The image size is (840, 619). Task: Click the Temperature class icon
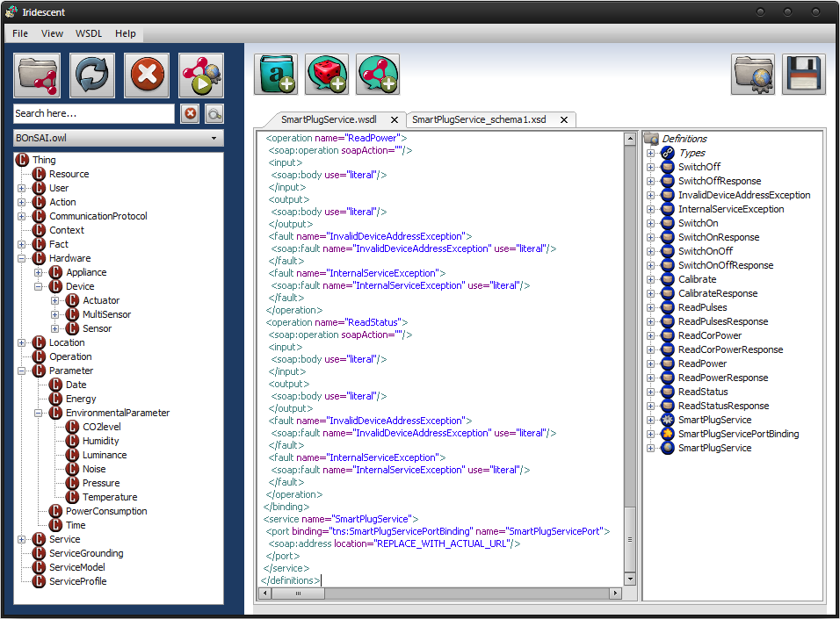pyautogui.click(x=72, y=497)
